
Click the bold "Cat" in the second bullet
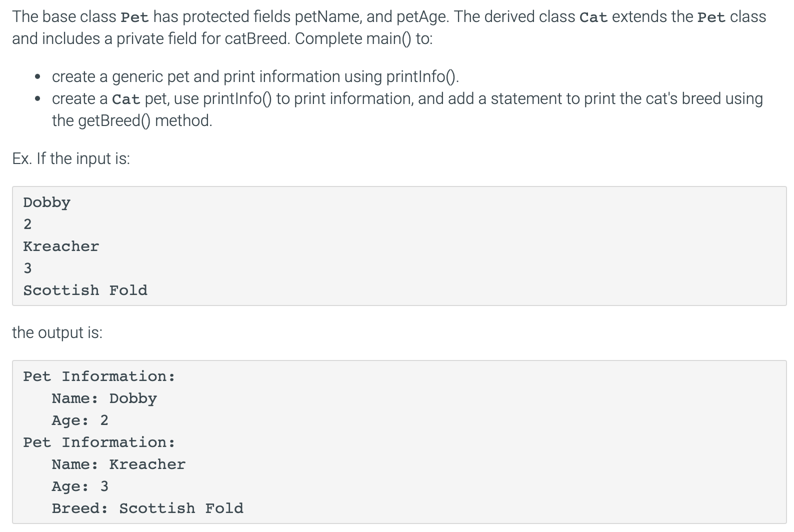tap(126, 99)
